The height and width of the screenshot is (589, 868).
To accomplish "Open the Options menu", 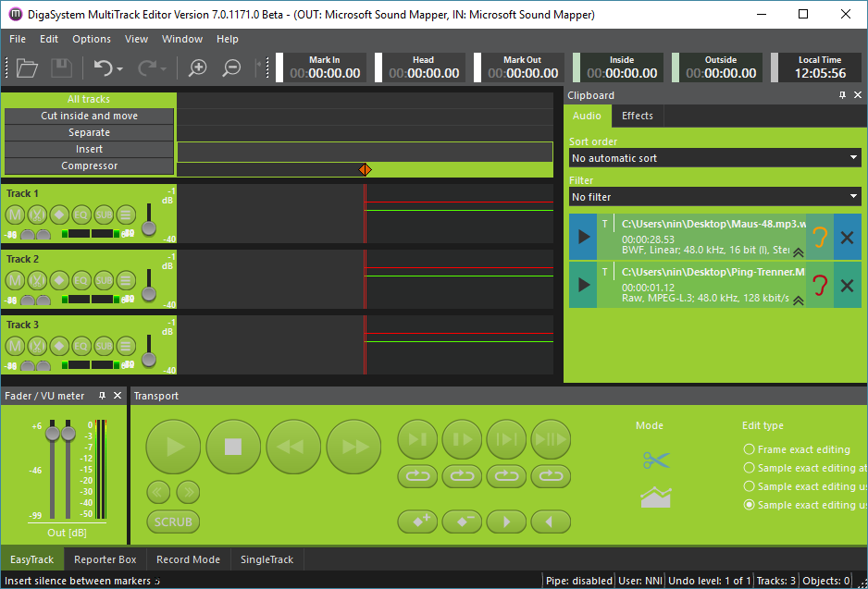I will pos(92,39).
